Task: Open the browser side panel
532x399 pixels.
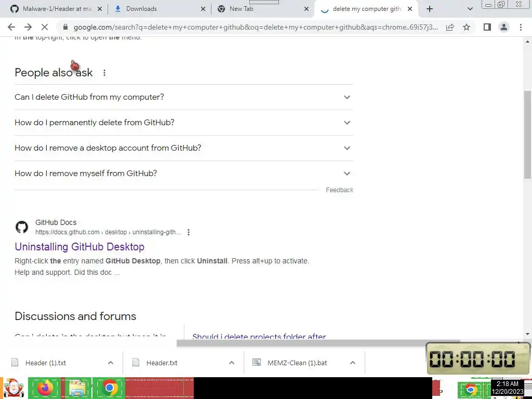Action: [x=487, y=27]
